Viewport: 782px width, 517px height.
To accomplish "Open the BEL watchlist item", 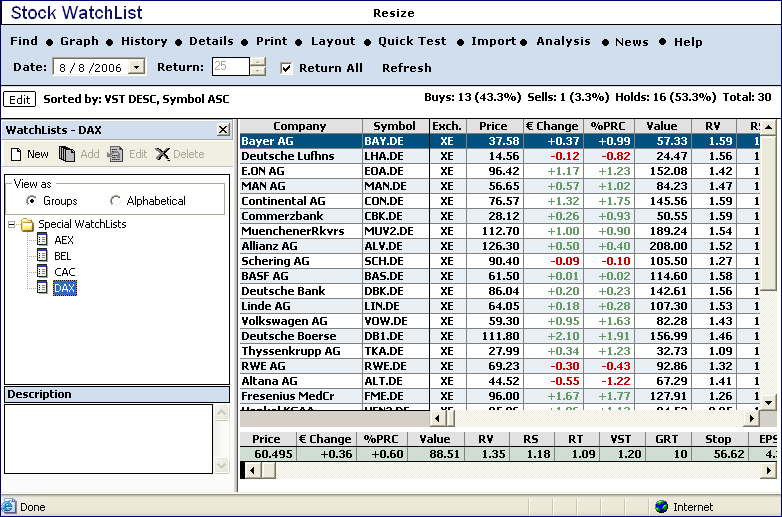I will (63, 256).
